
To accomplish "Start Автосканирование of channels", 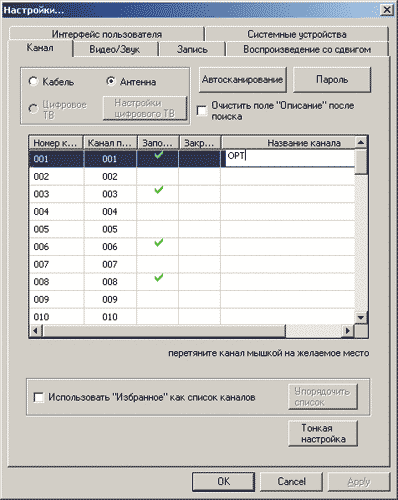I will pyautogui.click(x=243, y=80).
